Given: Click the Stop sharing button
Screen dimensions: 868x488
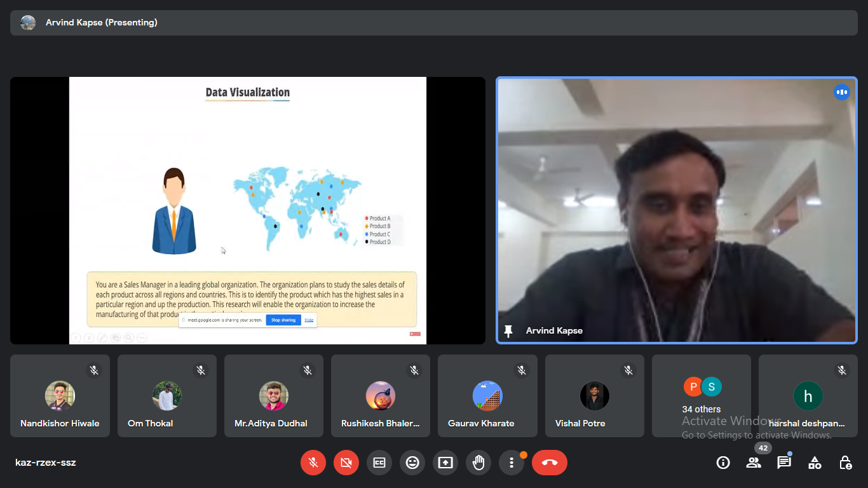Looking at the screenshot, I should (283, 320).
